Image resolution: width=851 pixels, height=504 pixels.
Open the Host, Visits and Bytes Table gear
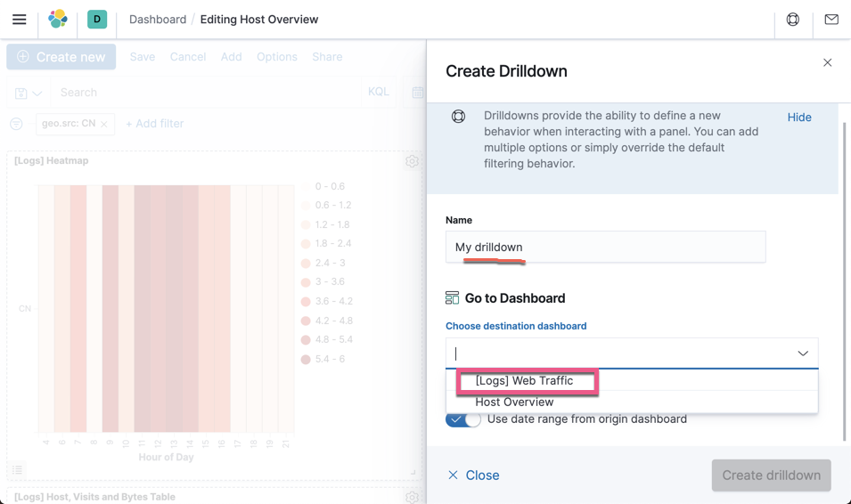click(412, 497)
